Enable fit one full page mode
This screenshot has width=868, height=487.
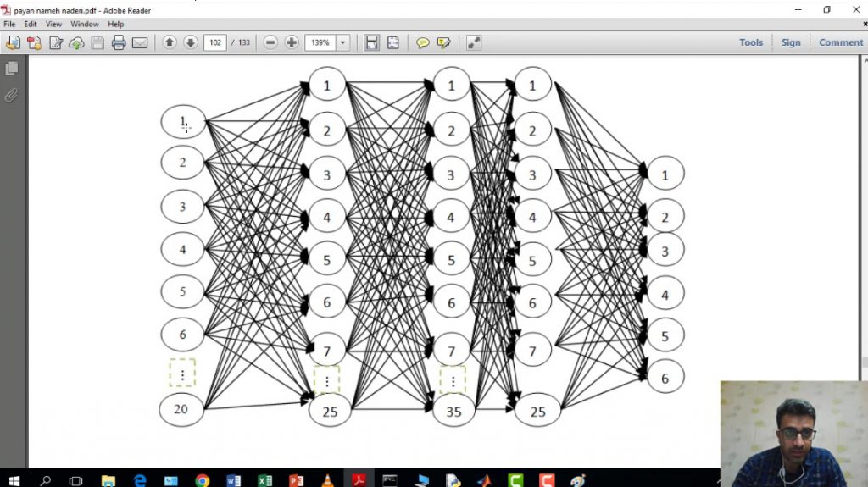click(x=393, y=42)
